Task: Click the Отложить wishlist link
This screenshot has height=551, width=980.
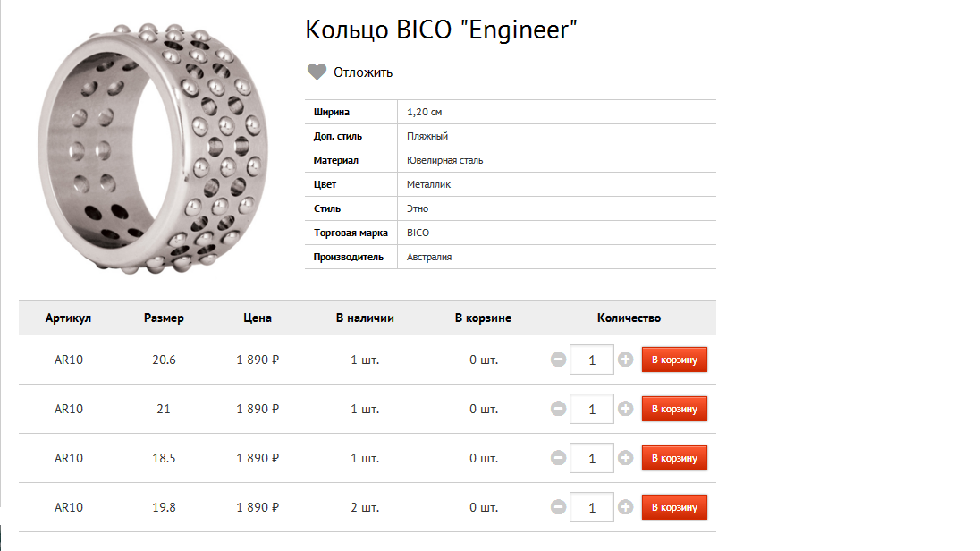Action: [x=363, y=72]
